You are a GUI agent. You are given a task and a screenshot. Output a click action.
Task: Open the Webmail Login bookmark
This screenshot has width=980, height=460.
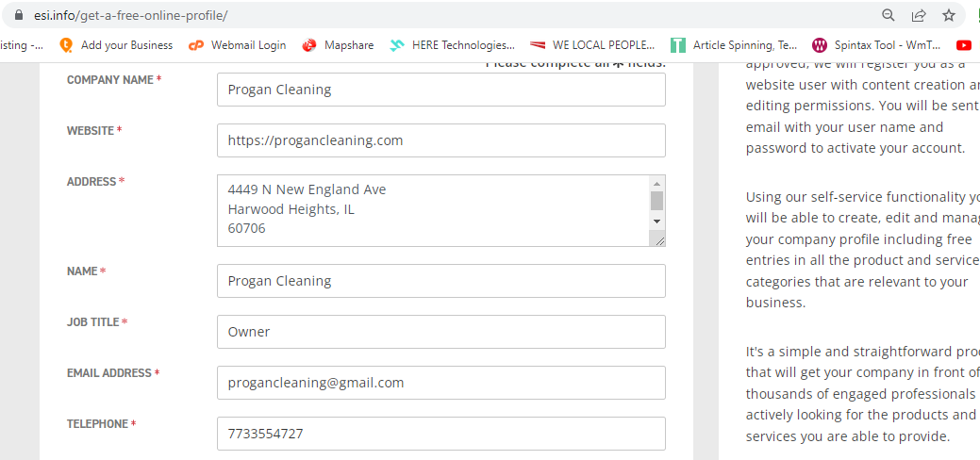[238, 45]
